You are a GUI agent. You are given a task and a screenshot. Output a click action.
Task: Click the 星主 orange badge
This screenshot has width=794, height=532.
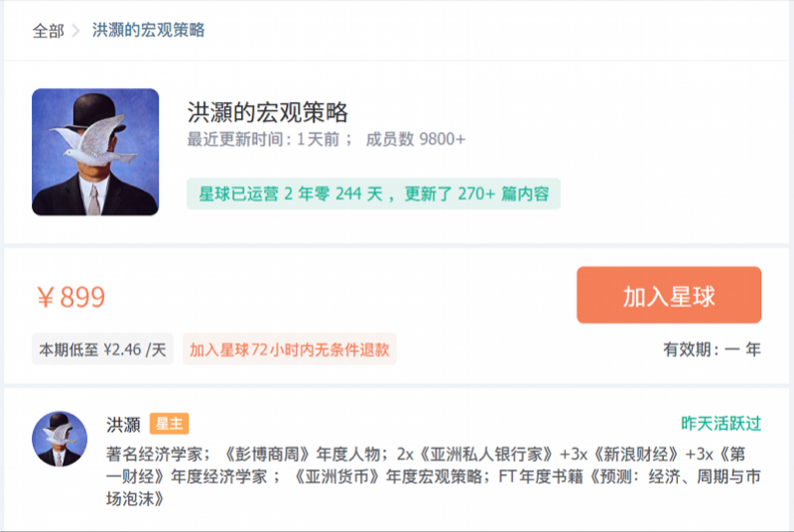169,424
